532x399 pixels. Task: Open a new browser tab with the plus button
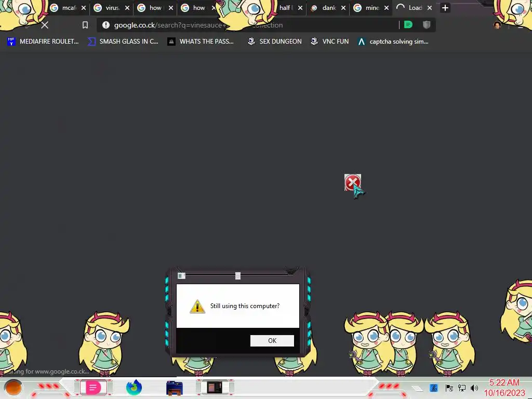click(445, 8)
